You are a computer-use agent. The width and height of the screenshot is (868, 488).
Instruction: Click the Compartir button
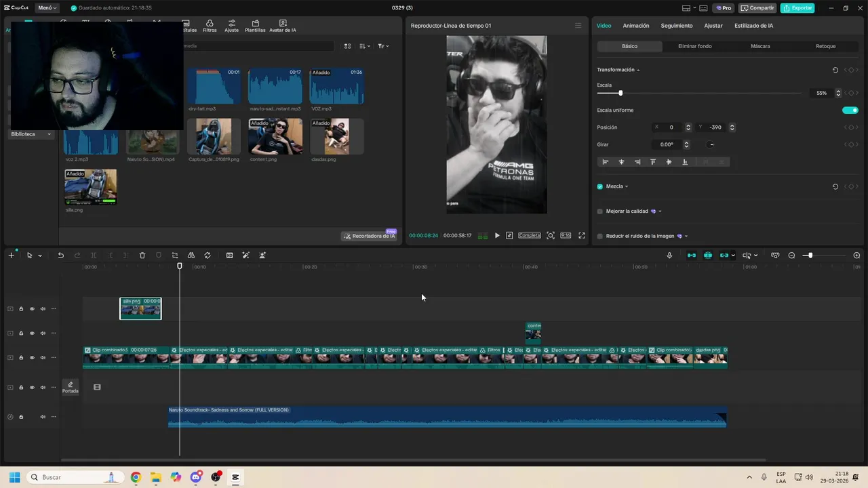(757, 8)
